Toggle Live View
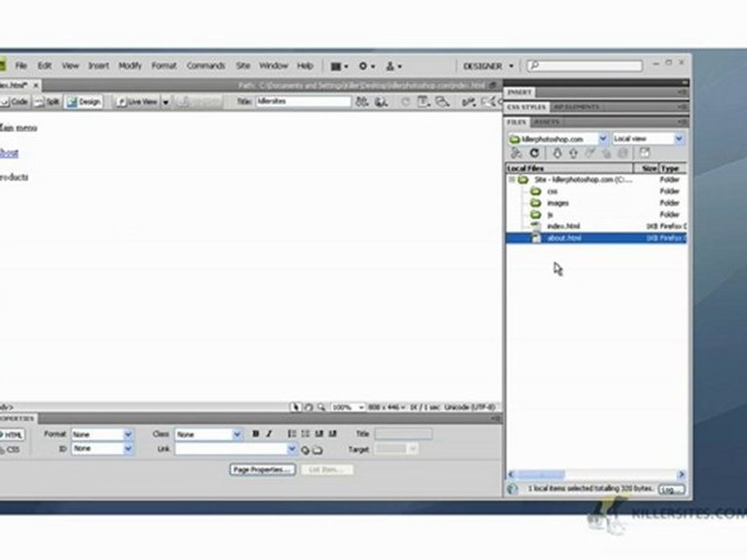The image size is (747, 560). (x=137, y=101)
